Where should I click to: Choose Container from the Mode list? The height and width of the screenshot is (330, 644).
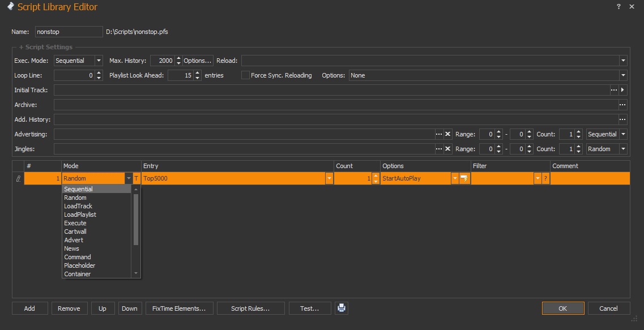click(x=96, y=274)
